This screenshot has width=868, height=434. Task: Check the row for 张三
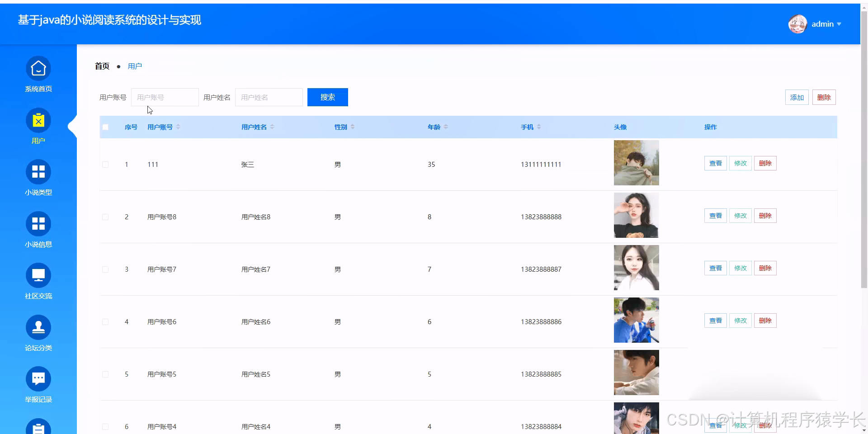coord(105,165)
